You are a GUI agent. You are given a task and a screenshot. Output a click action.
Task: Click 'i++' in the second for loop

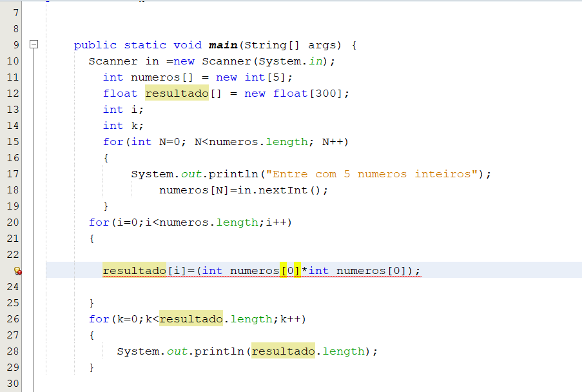(276, 222)
